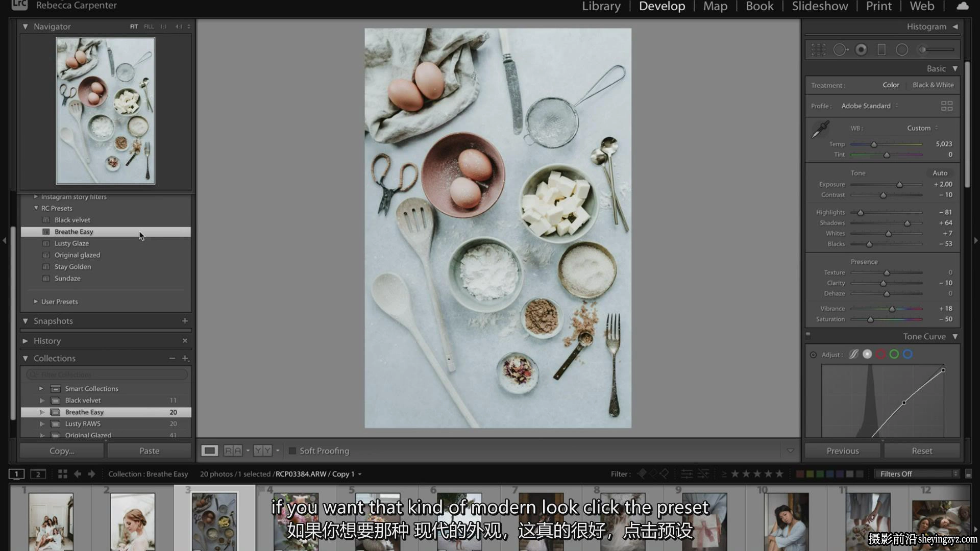Open the Filters Off dropdown
This screenshot has width=980, height=551.
point(917,474)
